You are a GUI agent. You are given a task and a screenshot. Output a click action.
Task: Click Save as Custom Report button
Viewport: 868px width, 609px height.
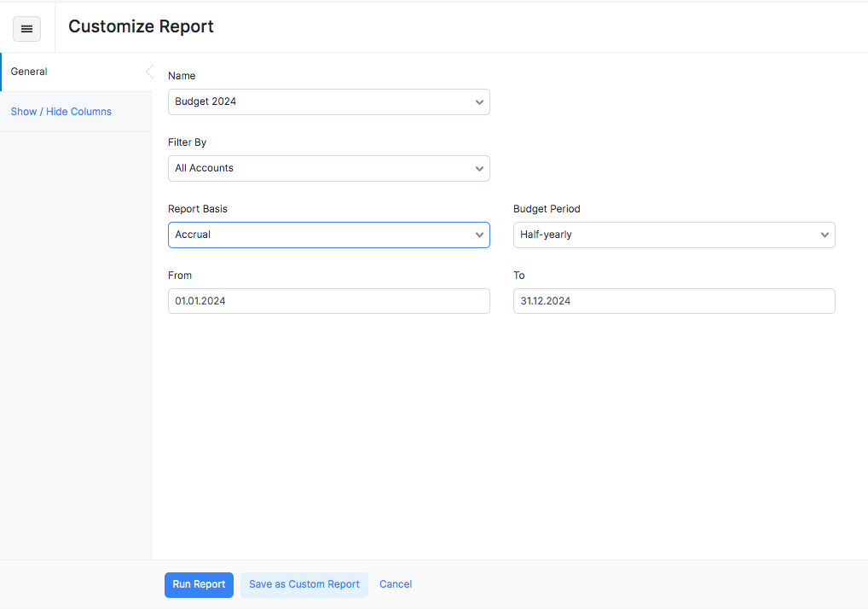coord(304,584)
